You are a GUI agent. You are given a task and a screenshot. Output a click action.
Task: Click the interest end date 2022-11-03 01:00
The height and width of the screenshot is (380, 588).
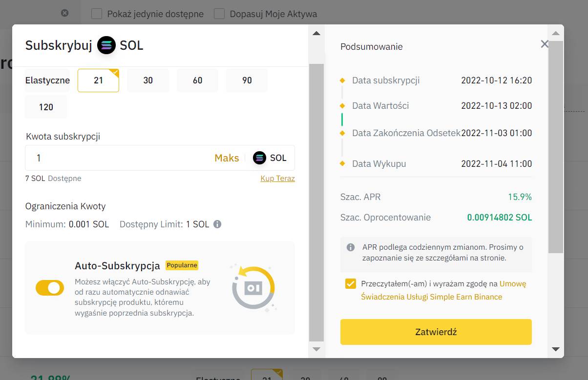tap(496, 133)
